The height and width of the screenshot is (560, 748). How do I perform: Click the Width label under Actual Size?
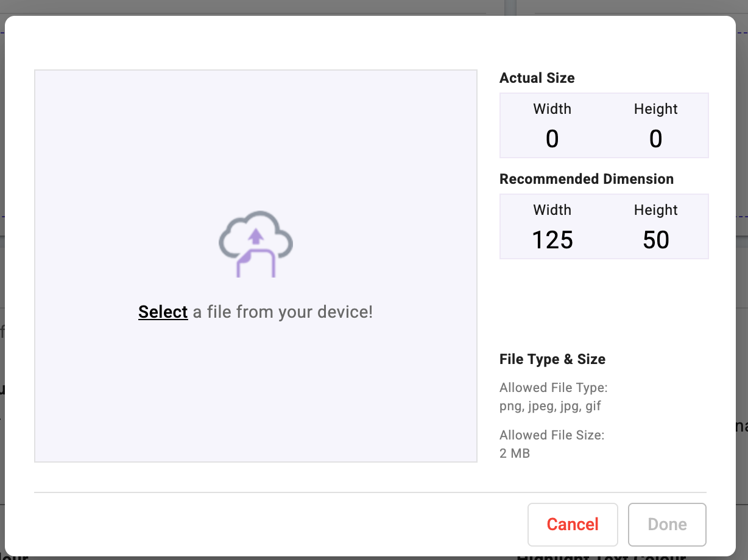[x=552, y=109]
